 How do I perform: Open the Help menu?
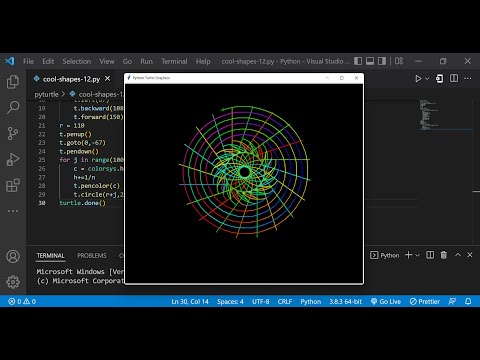click(x=203, y=61)
